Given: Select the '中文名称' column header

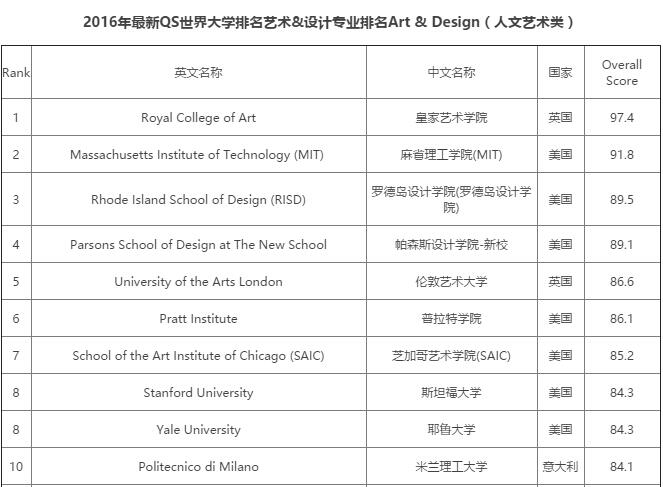Looking at the screenshot, I should (x=451, y=73).
